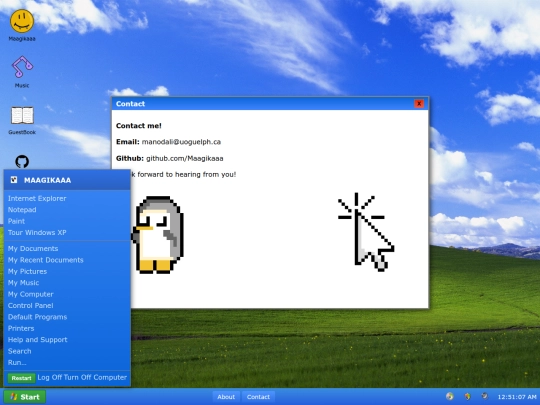This screenshot has width=540, height=405.
Task: Click the green Start button
Action: (x=25, y=397)
